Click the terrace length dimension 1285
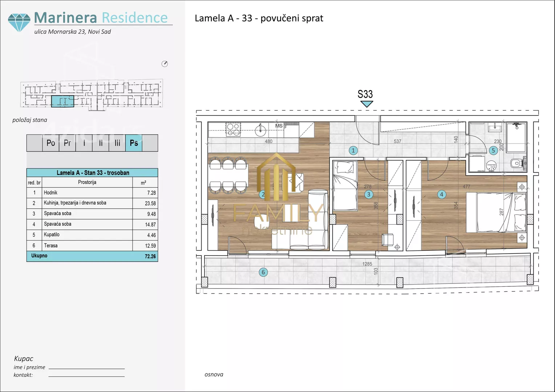The image size is (555, 392). [x=367, y=264]
